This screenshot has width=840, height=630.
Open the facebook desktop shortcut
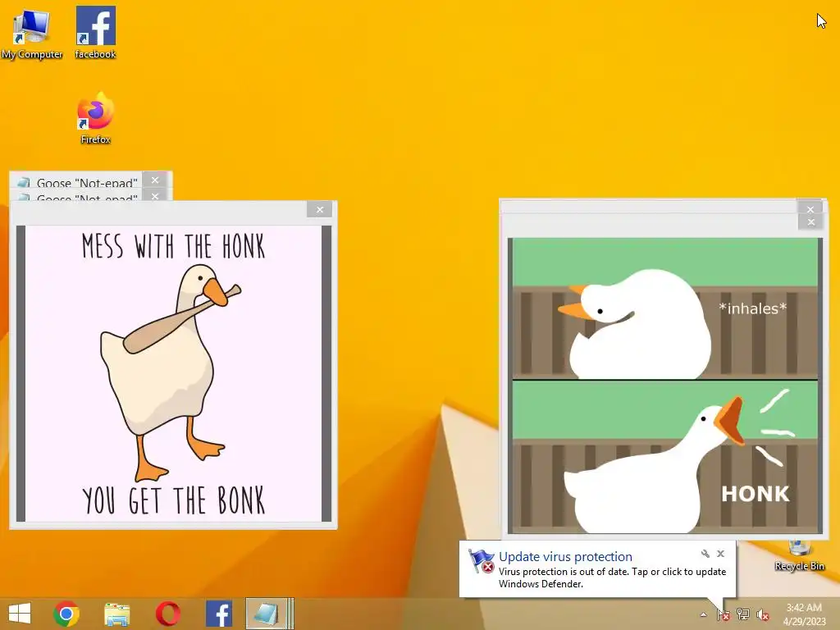pyautogui.click(x=95, y=33)
